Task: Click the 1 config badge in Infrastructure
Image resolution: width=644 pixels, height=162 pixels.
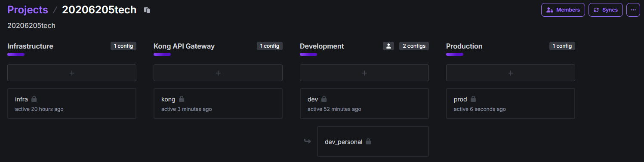Action: click(123, 46)
